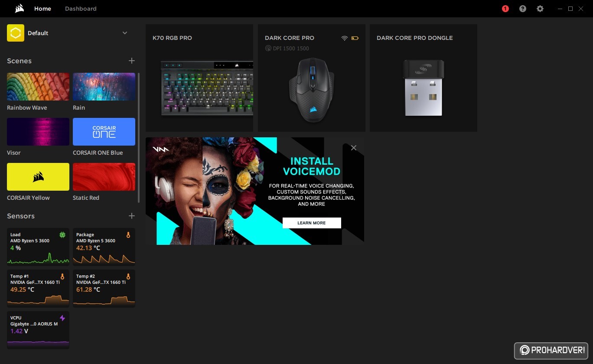Click the yellow Default profile icon
This screenshot has width=593, height=364.
tap(16, 33)
